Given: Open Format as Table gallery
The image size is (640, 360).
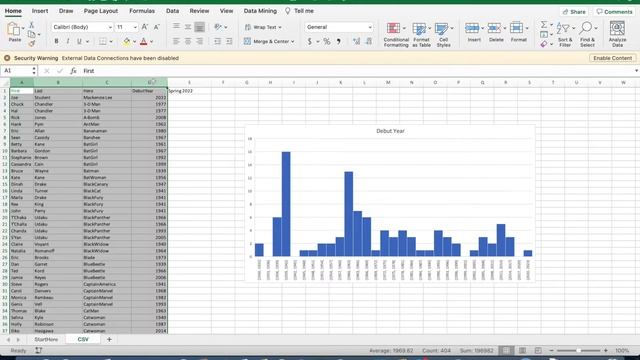Looking at the screenshot, I should point(421,34).
